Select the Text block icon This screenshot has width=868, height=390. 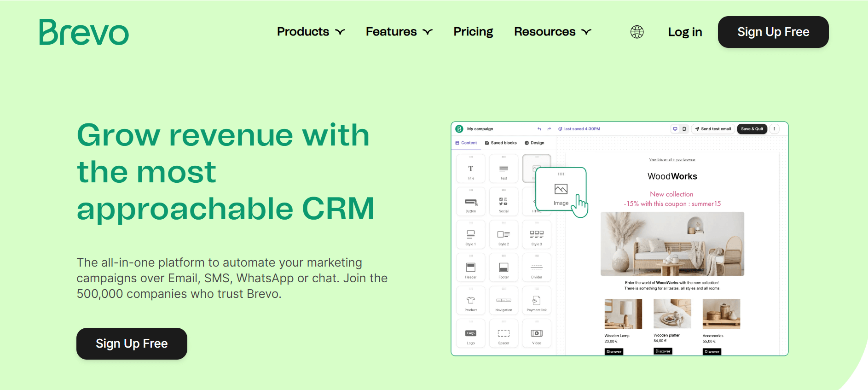tap(503, 169)
